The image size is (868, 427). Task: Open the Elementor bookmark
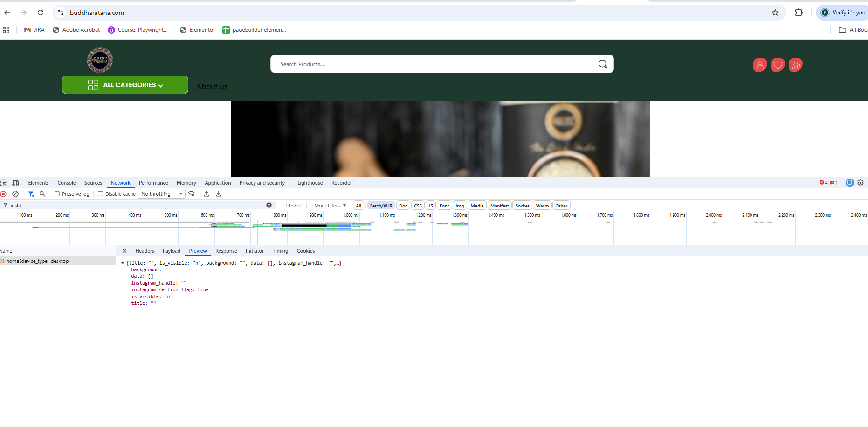point(197,30)
